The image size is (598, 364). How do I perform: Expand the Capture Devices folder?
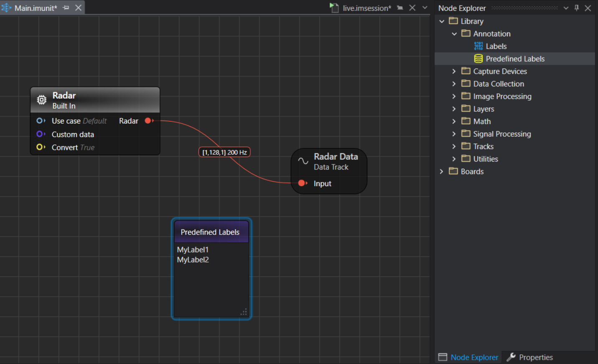pos(454,71)
